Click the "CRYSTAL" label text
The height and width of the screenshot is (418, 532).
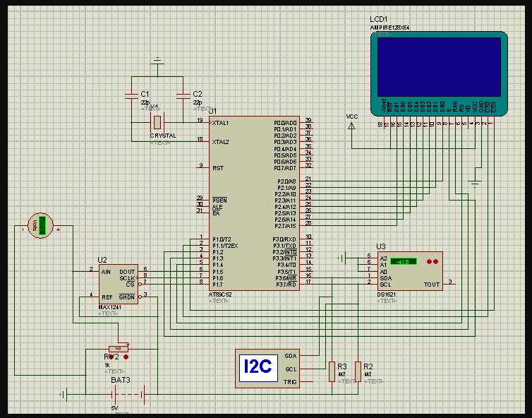click(x=163, y=136)
